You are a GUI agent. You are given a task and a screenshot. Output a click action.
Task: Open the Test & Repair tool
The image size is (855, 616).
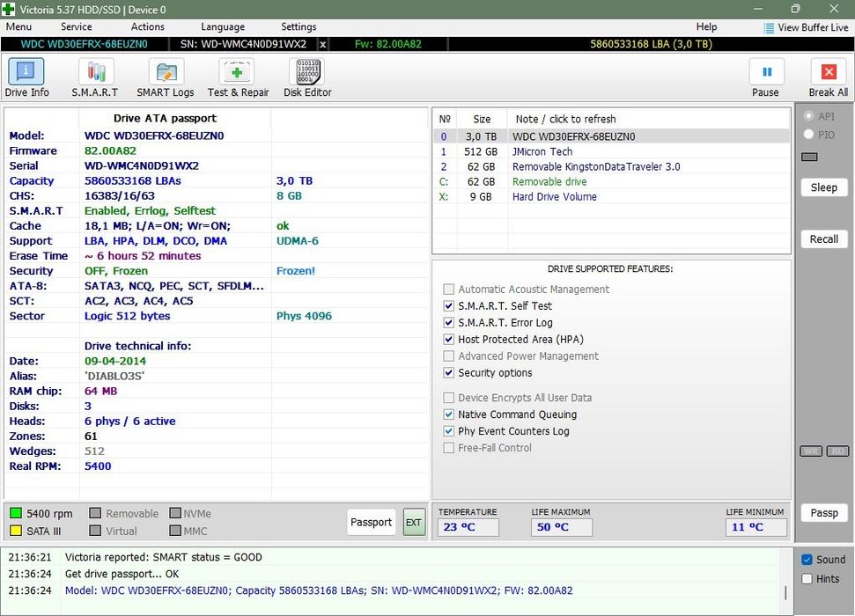[x=238, y=78]
